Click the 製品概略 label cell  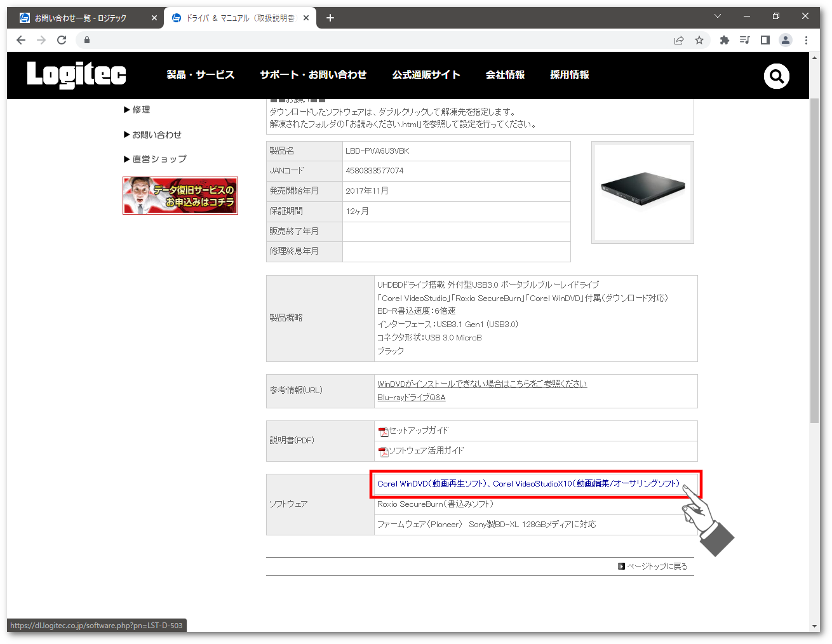(320, 318)
